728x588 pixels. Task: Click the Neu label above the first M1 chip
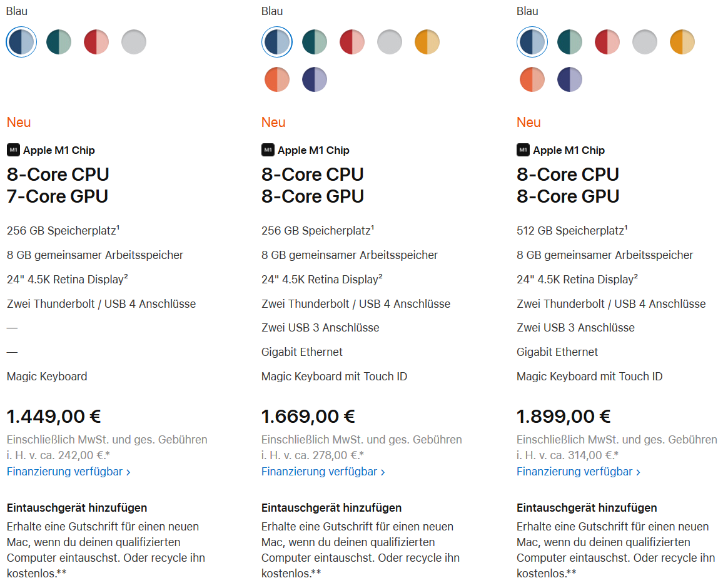tap(19, 122)
